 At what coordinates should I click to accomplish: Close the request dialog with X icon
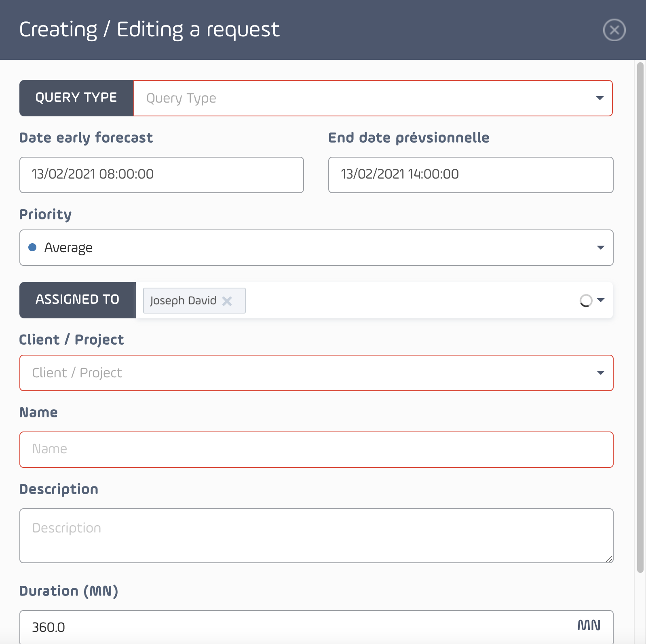(x=614, y=30)
